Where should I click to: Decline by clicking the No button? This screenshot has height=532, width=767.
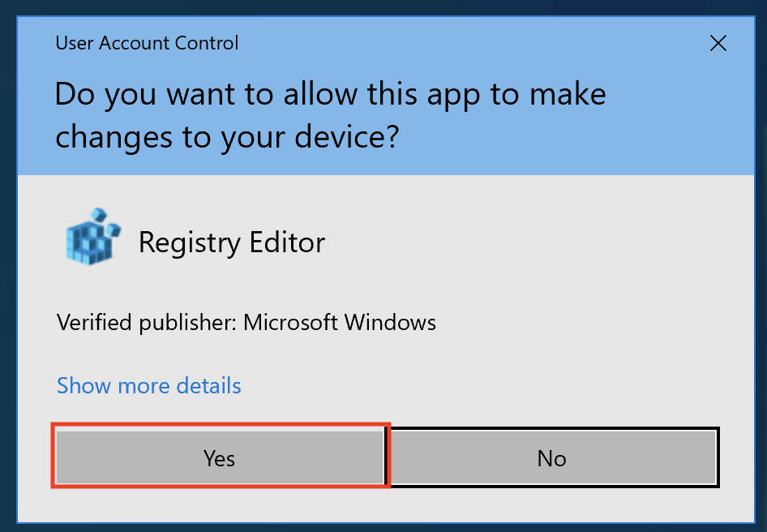point(553,457)
